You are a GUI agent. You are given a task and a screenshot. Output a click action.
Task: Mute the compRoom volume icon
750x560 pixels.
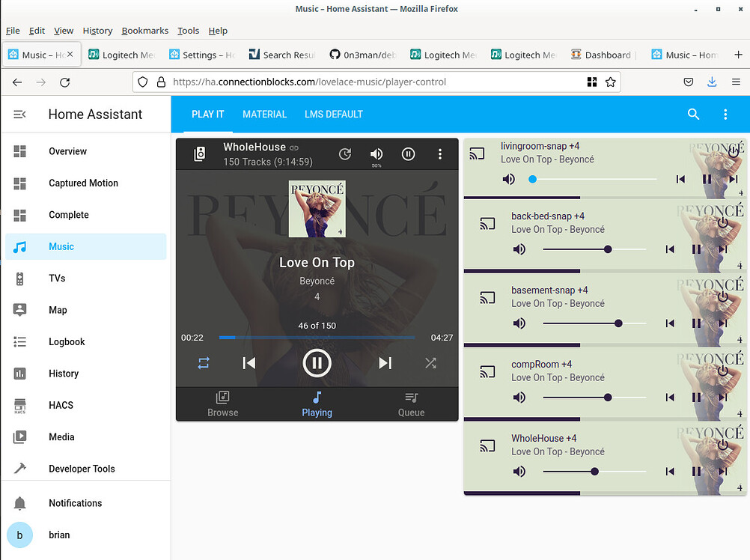click(x=519, y=397)
